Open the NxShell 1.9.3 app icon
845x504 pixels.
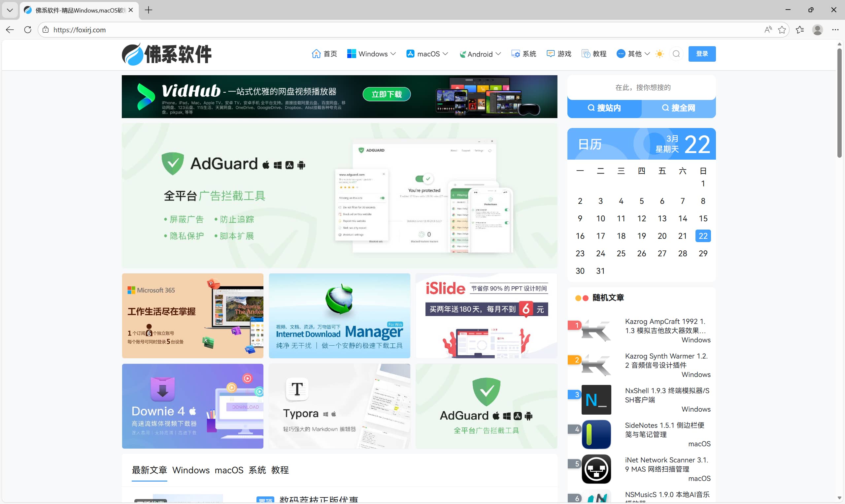coord(596,400)
